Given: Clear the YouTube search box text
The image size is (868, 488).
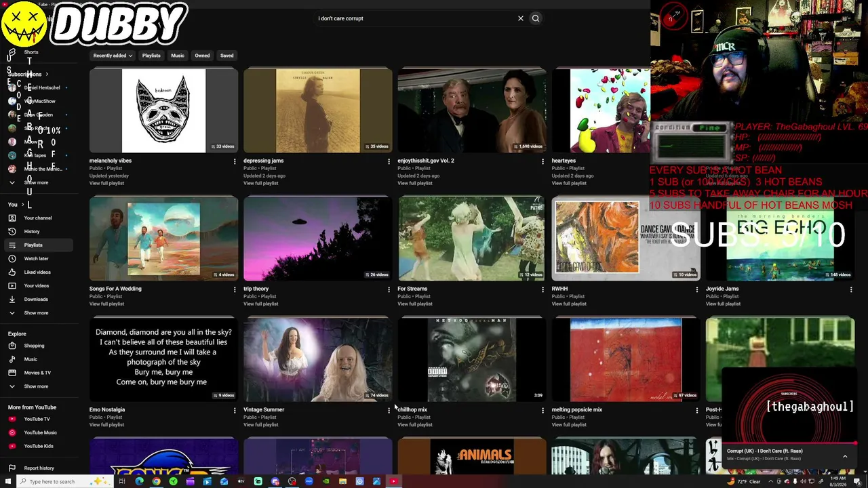Looking at the screenshot, I should coord(521,18).
